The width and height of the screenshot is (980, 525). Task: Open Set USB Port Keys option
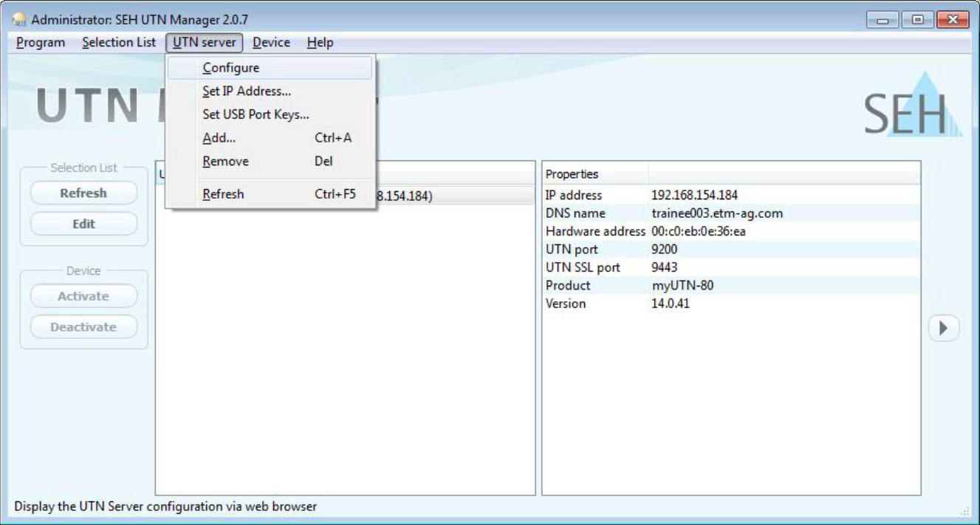pos(256,114)
